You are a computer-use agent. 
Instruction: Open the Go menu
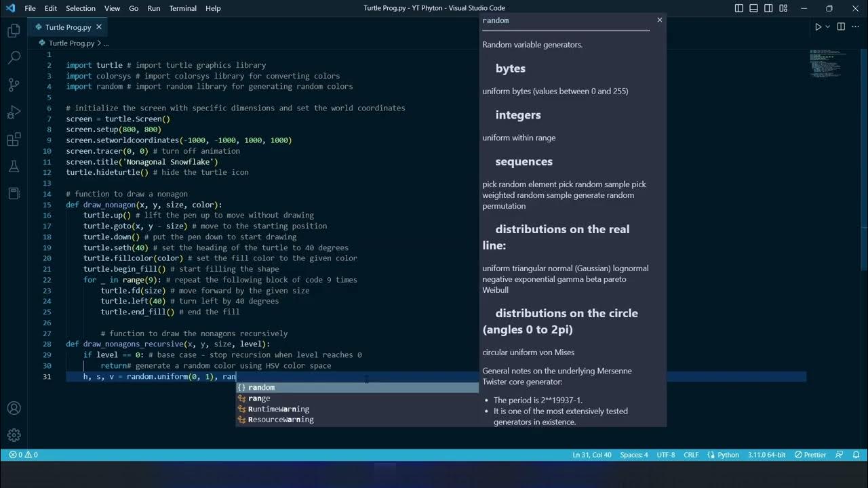pyautogui.click(x=134, y=8)
